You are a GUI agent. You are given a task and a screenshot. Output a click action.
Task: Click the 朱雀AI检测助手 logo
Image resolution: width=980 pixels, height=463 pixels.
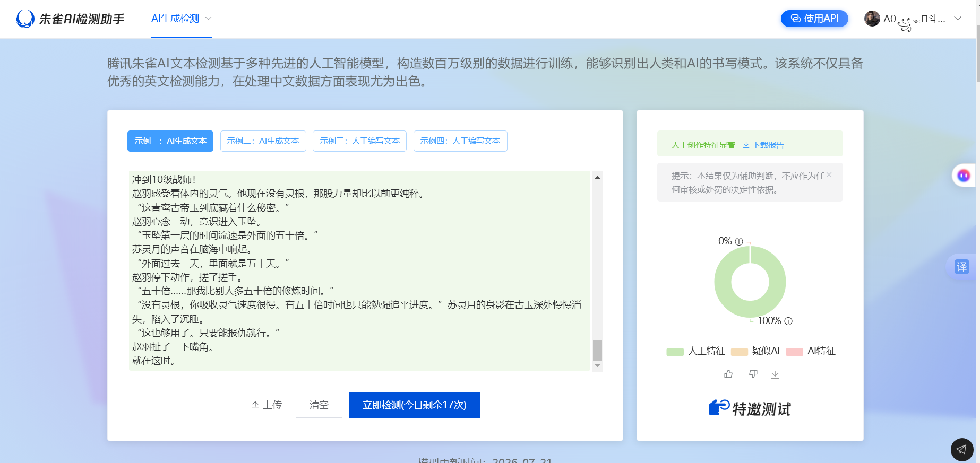(x=70, y=19)
